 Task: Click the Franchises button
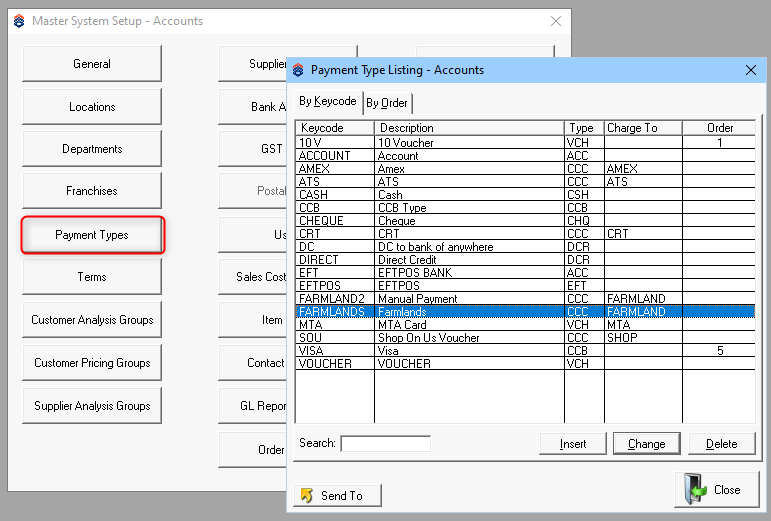click(92, 191)
